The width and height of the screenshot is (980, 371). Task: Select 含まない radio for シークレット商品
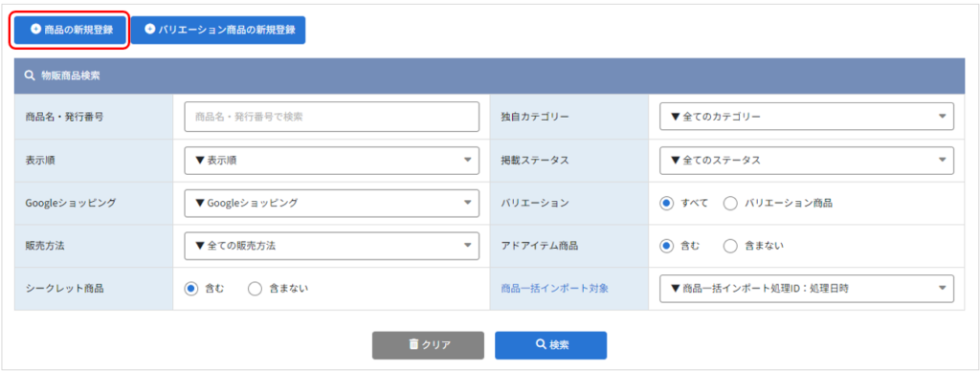click(x=255, y=289)
